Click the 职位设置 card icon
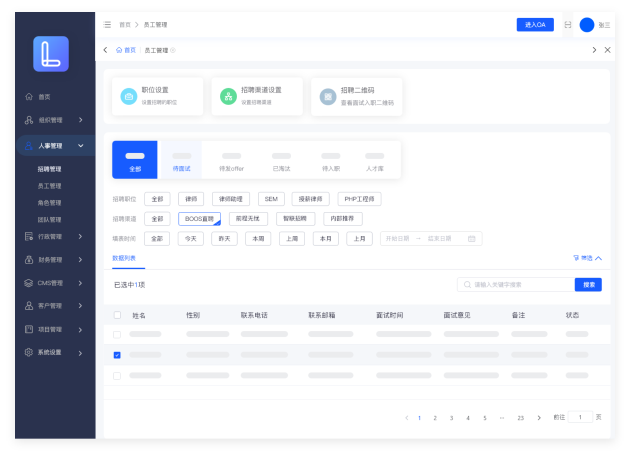630x457 pixels. click(x=129, y=96)
